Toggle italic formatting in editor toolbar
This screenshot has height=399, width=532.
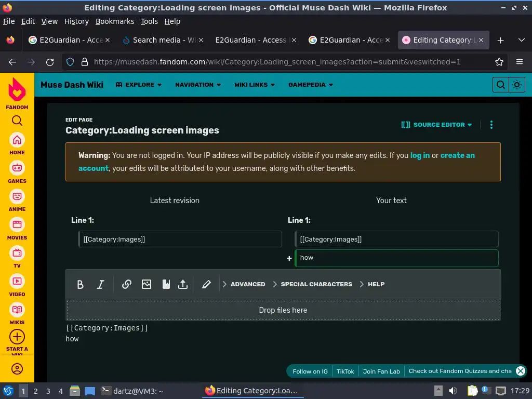click(x=100, y=284)
